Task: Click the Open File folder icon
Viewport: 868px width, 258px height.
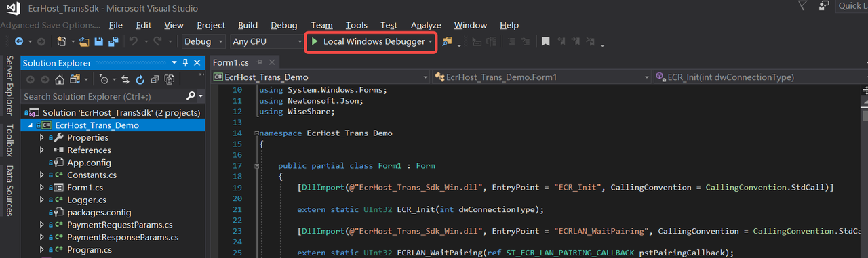Action: click(84, 41)
